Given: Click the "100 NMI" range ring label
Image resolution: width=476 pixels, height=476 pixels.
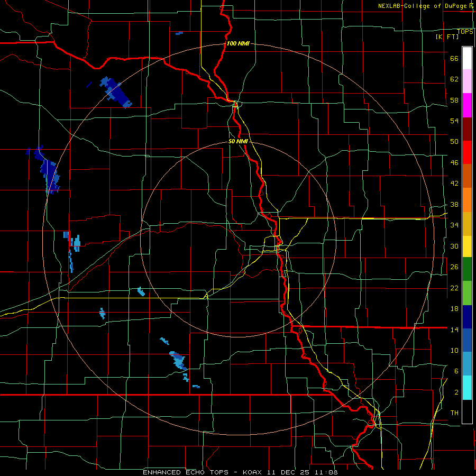Looking at the screenshot, I should 239,43.
